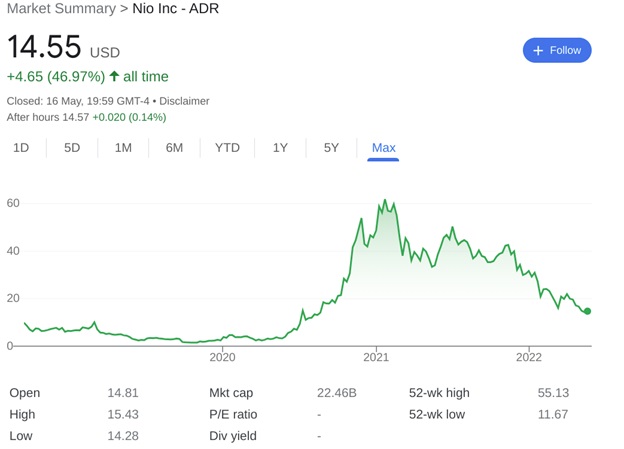The height and width of the screenshot is (449, 624).
Task: Select the 1D time range tab
Action: pos(20,148)
